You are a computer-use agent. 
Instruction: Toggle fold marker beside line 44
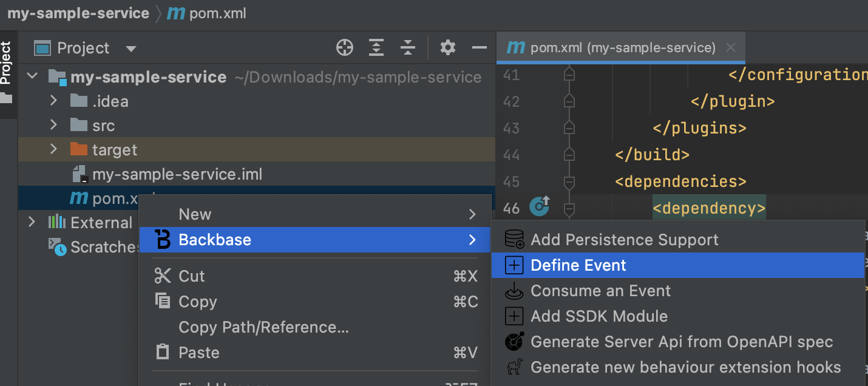[x=569, y=155]
